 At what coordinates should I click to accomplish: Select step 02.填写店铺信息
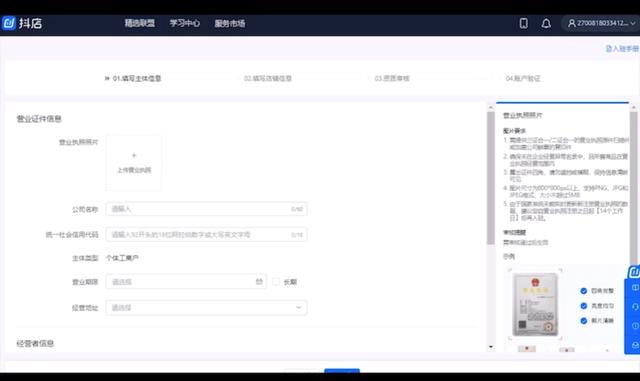pos(268,78)
